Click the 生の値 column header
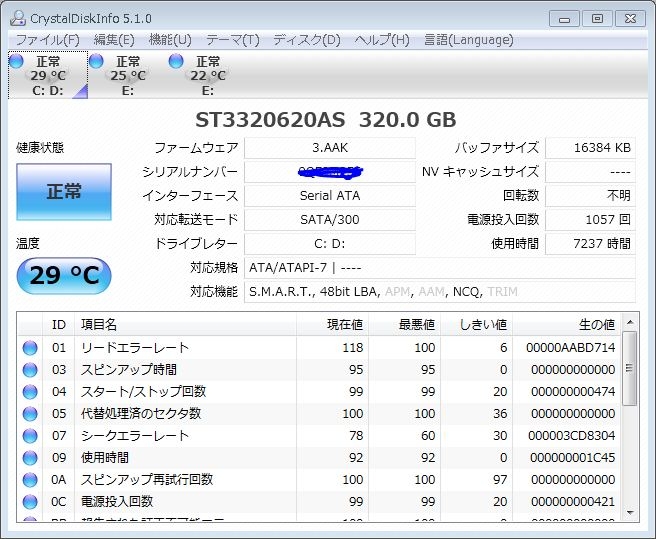This screenshot has height=539, width=656. [x=597, y=324]
